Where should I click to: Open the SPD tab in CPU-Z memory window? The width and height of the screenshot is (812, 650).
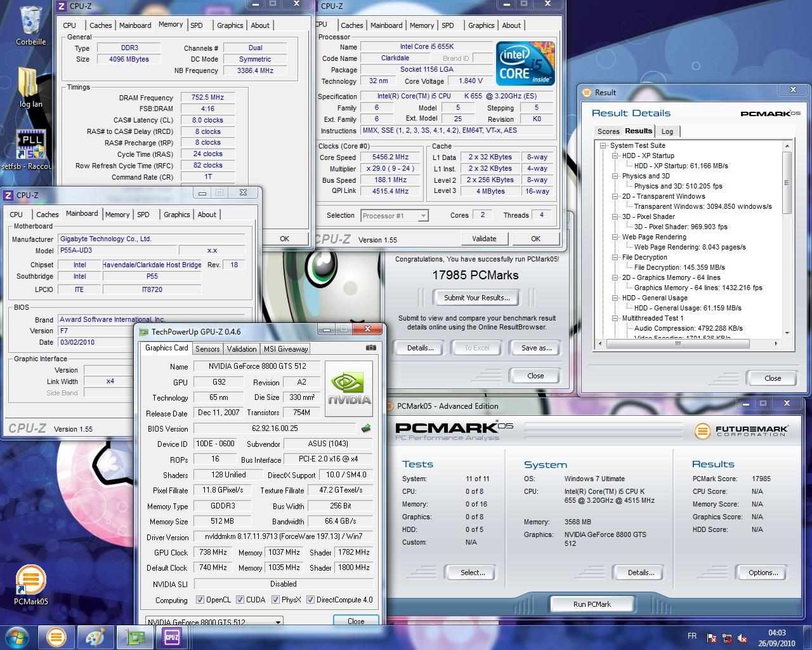tap(197, 25)
